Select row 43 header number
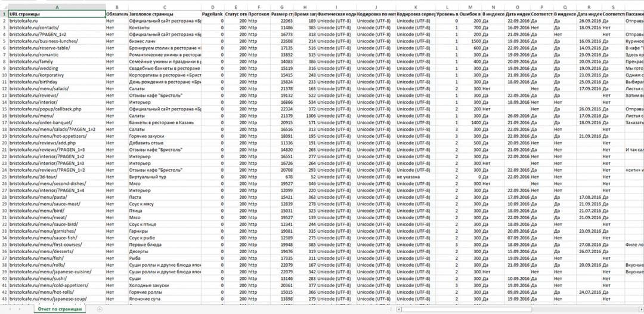The image size is (644, 314). click(4, 299)
